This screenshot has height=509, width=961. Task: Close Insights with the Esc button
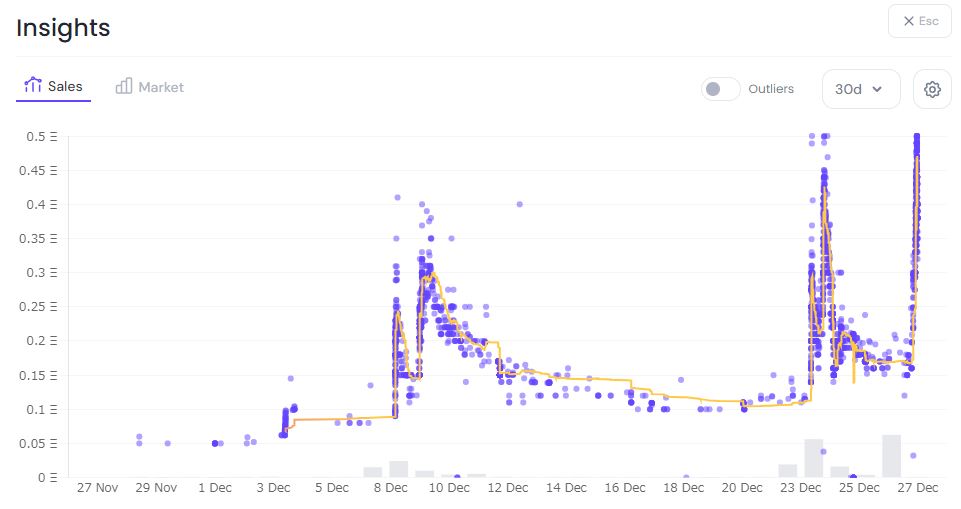click(x=920, y=21)
